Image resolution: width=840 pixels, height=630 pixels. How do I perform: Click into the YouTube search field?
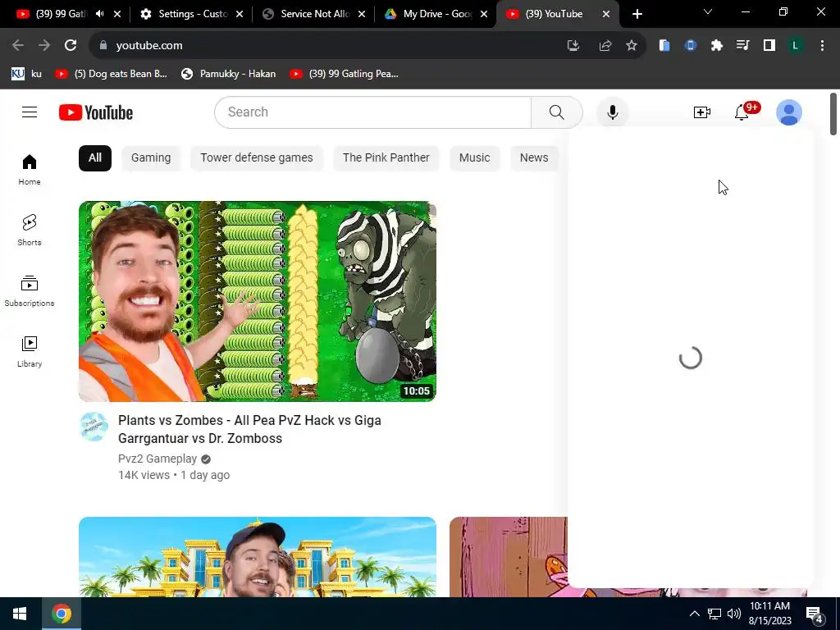click(372, 112)
